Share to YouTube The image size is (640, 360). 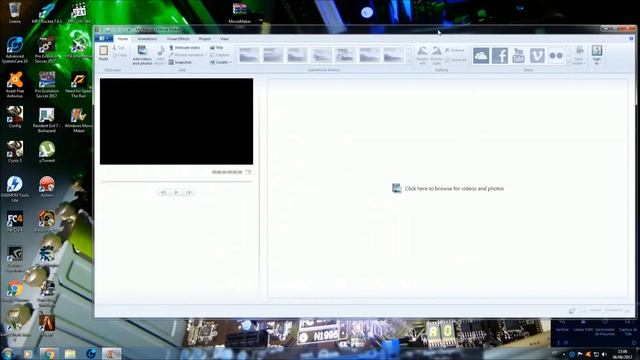[518, 56]
